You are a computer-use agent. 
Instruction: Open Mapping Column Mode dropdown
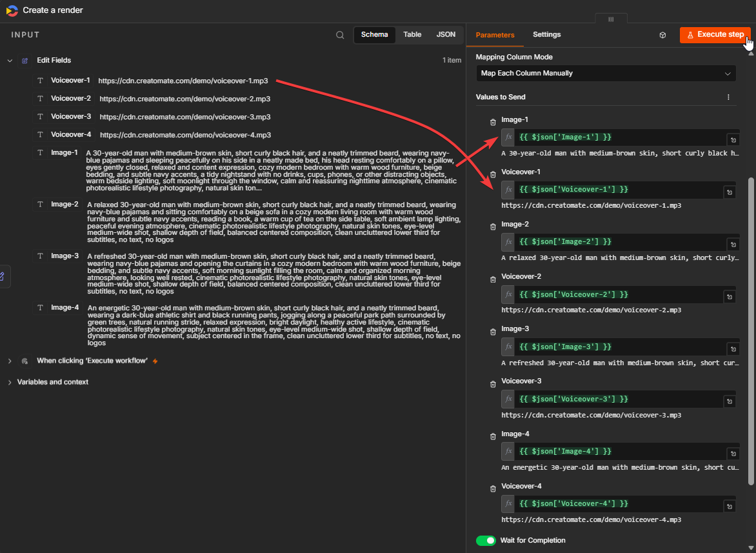coord(606,74)
